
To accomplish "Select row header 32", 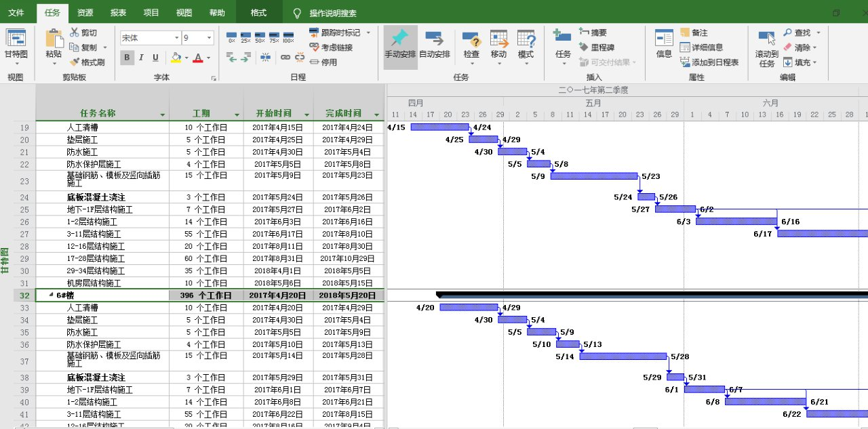I will pos(24,295).
